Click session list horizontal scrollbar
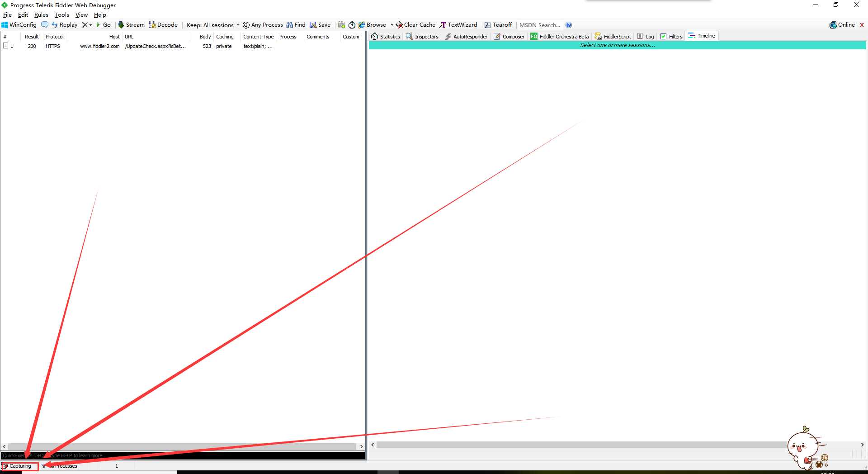This screenshot has width=868, height=474. click(x=183, y=446)
